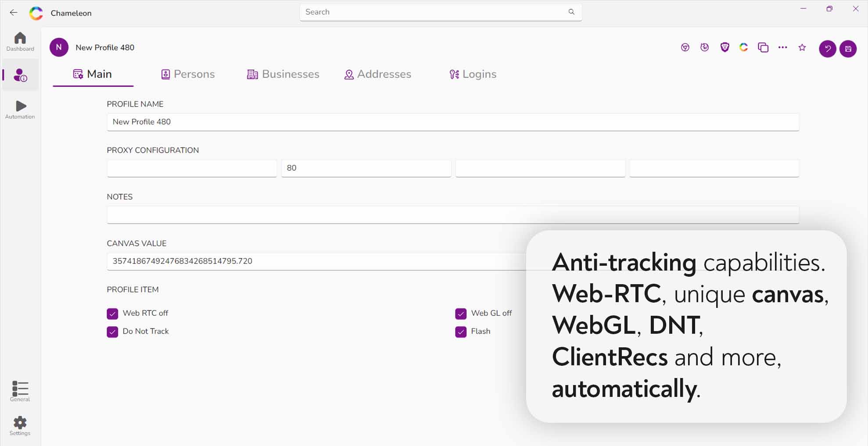Open Settings via the gear icon
Viewport: 868px width, 446px height.
point(20,426)
